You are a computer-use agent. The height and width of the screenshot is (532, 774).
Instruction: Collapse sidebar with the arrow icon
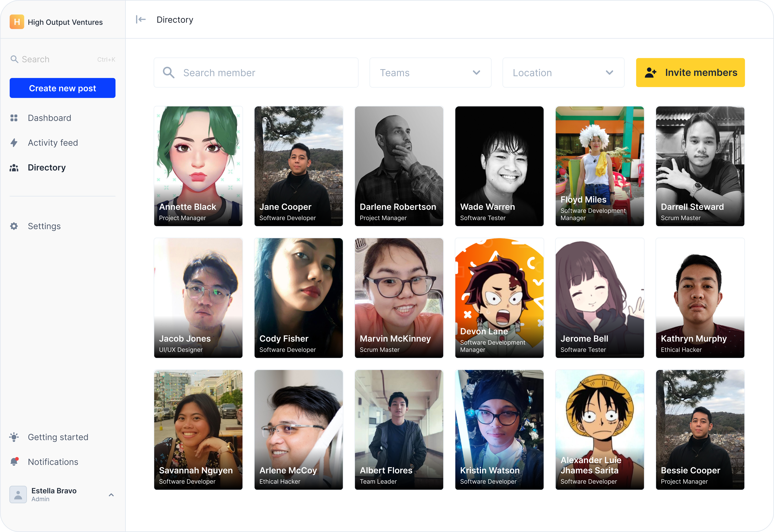(141, 20)
